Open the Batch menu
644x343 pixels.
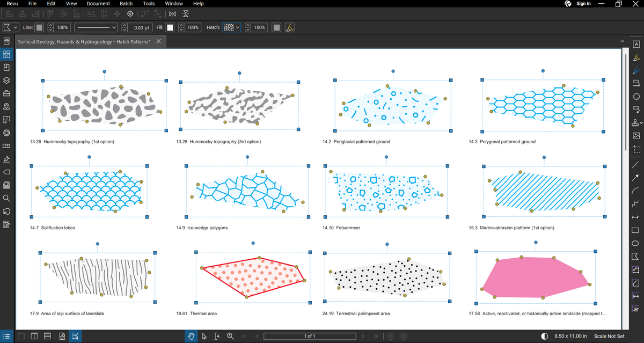[x=126, y=4]
